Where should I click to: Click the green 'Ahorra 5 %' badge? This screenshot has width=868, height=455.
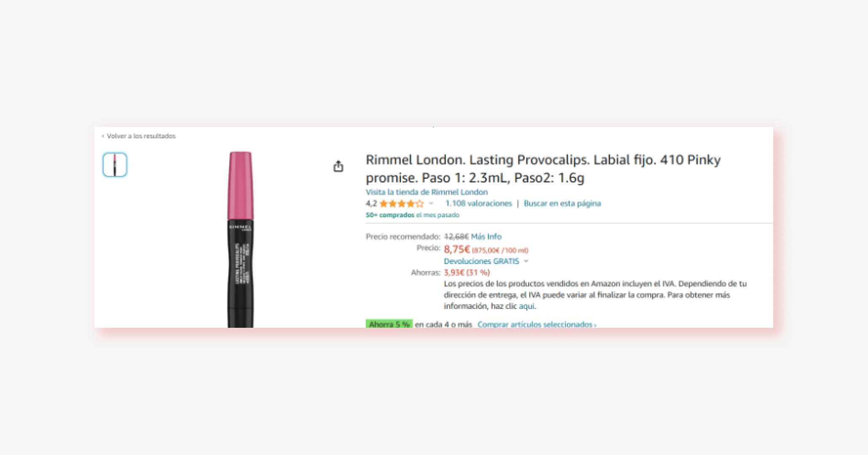pos(389,324)
